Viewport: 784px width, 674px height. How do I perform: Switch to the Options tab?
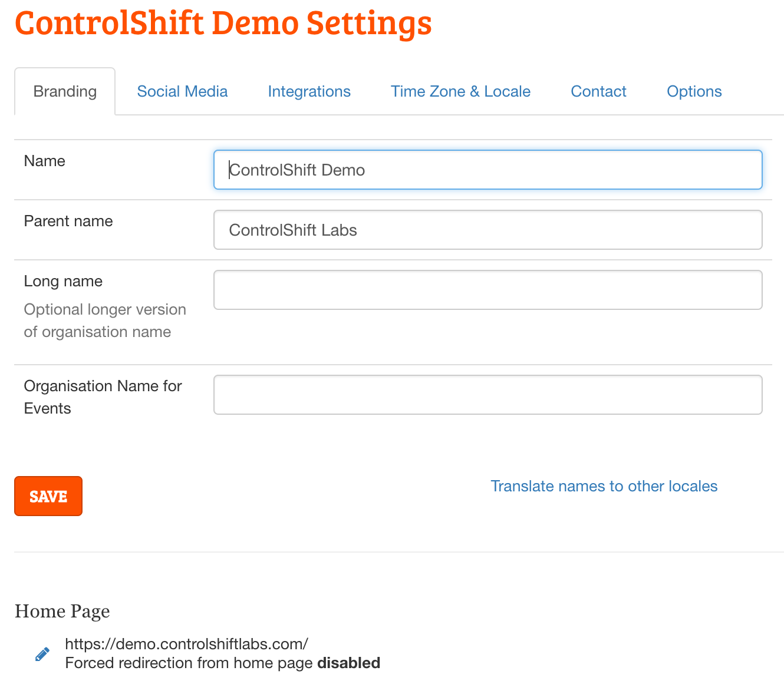coord(694,91)
